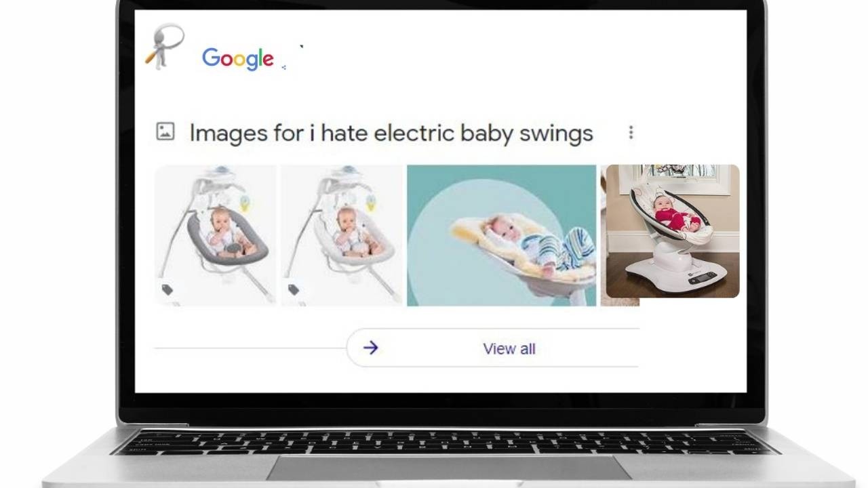Open the gray baby swing thumbnail

(x=216, y=235)
